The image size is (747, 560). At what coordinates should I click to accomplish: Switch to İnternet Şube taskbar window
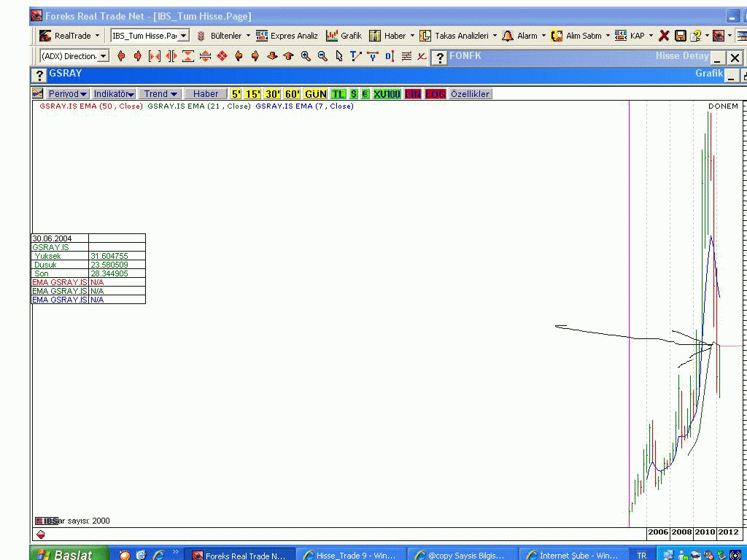pyautogui.click(x=573, y=555)
